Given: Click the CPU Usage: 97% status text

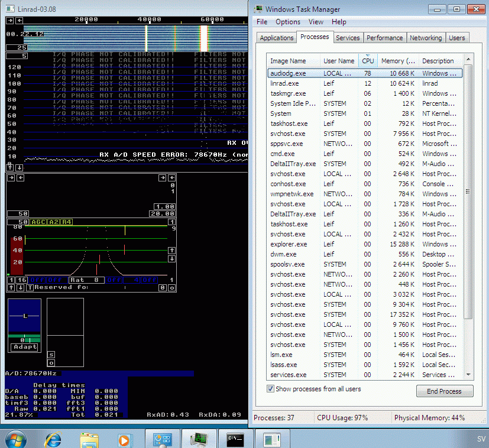Looking at the screenshot, I should pos(342,418).
